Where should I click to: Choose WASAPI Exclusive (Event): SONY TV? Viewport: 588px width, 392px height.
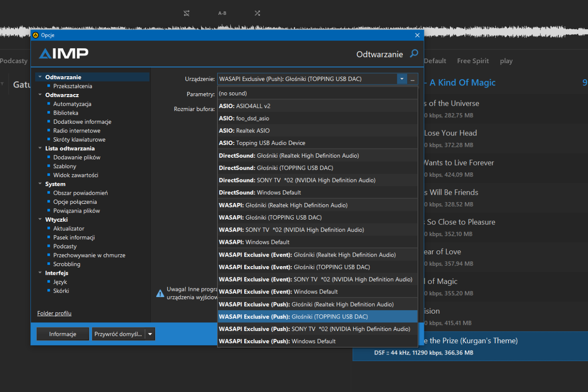click(318, 279)
